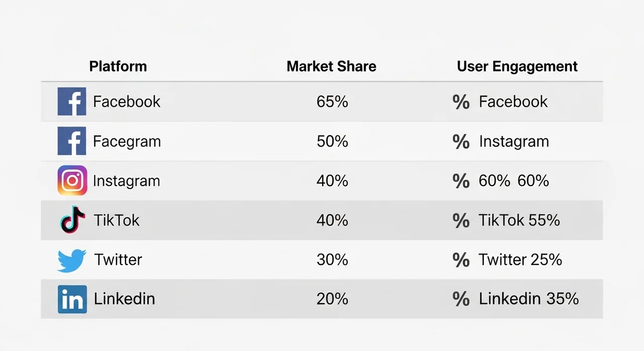
Task: Click percent symbol beside TikTok 55%
Action: [x=461, y=220]
